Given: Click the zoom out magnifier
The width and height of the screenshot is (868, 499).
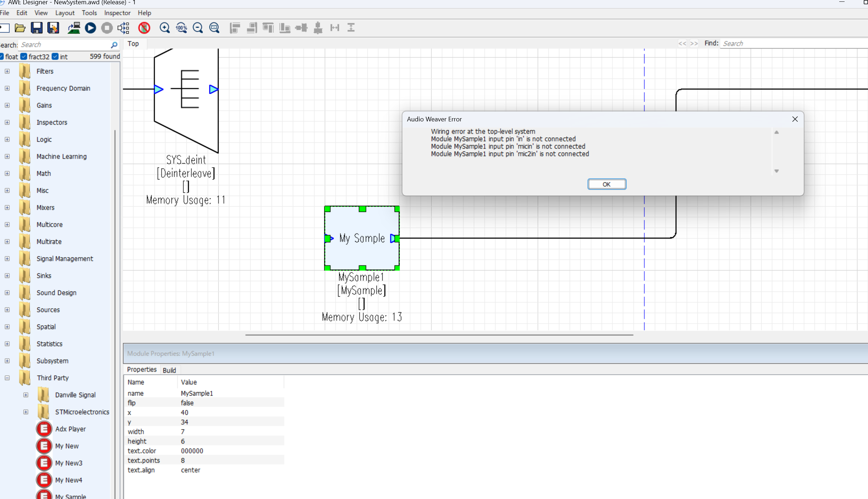Looking at the screenshot, I should 198,28.
